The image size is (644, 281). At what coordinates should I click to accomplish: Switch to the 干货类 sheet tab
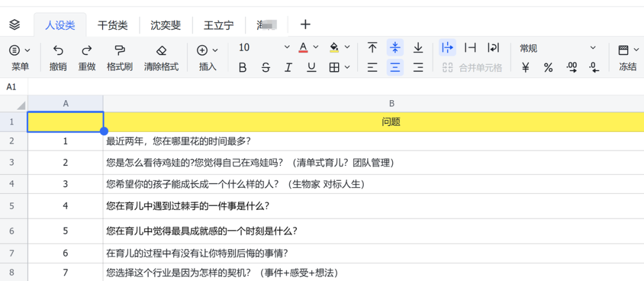pyautogui.click(x=113, y=25)
